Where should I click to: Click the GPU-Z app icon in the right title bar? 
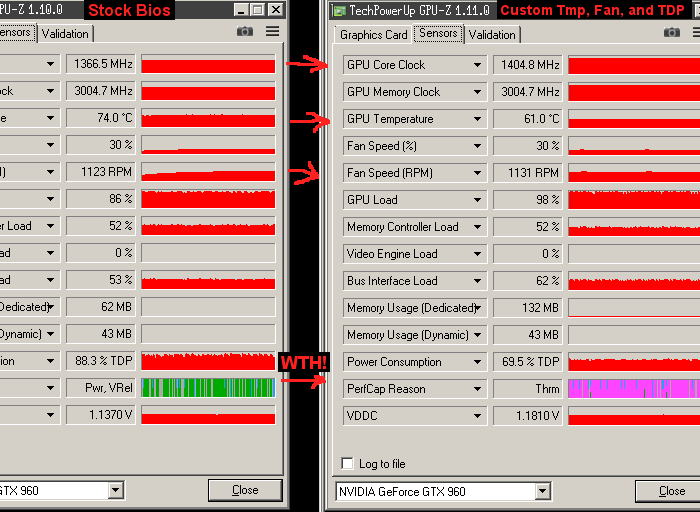click(x=340, y=10)
